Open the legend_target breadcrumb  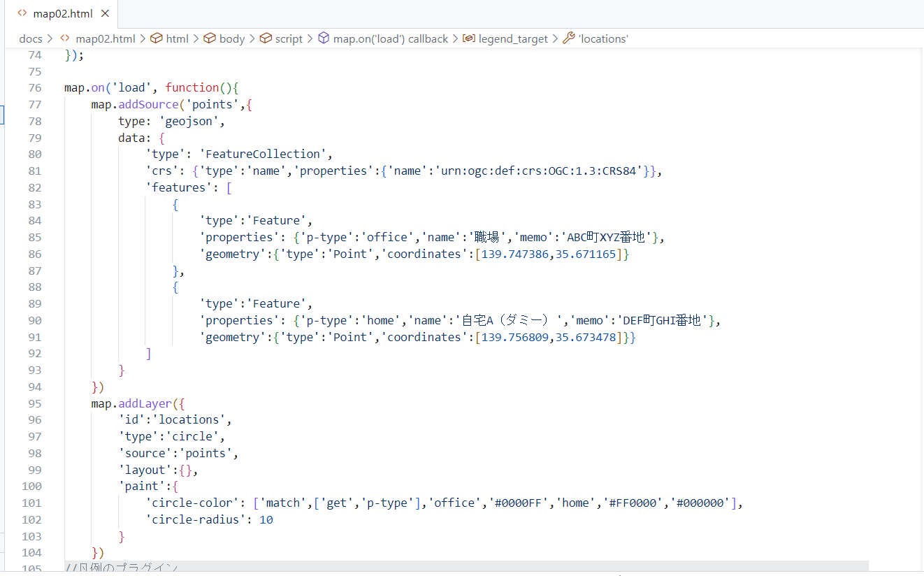(x=513, y=39)
